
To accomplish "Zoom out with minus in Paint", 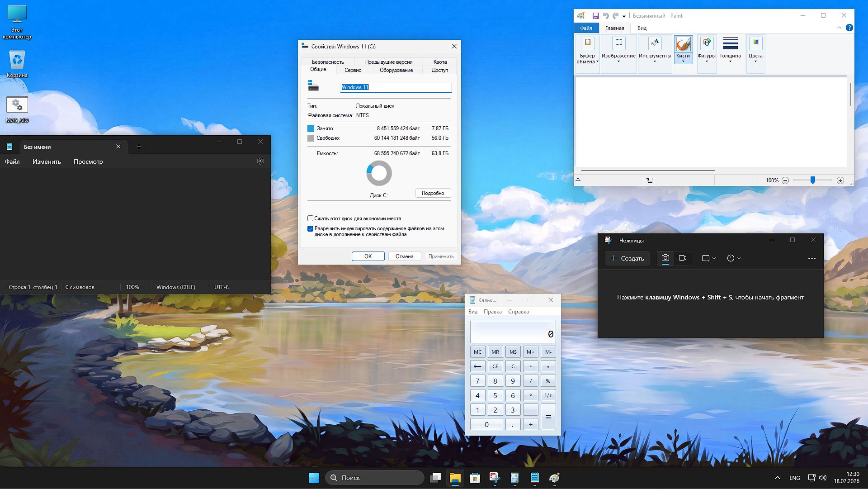I will click(785, 180).
